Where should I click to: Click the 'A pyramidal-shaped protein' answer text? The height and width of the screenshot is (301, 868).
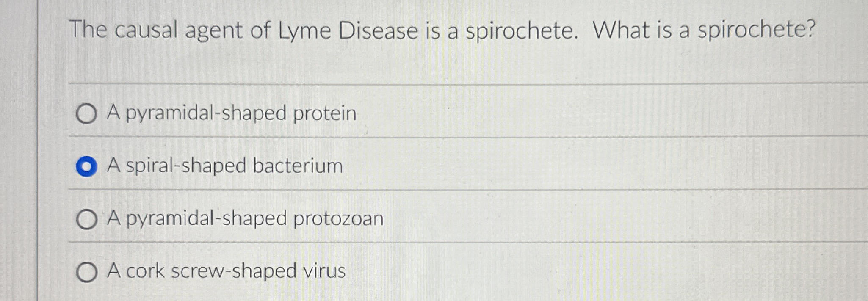232,112
